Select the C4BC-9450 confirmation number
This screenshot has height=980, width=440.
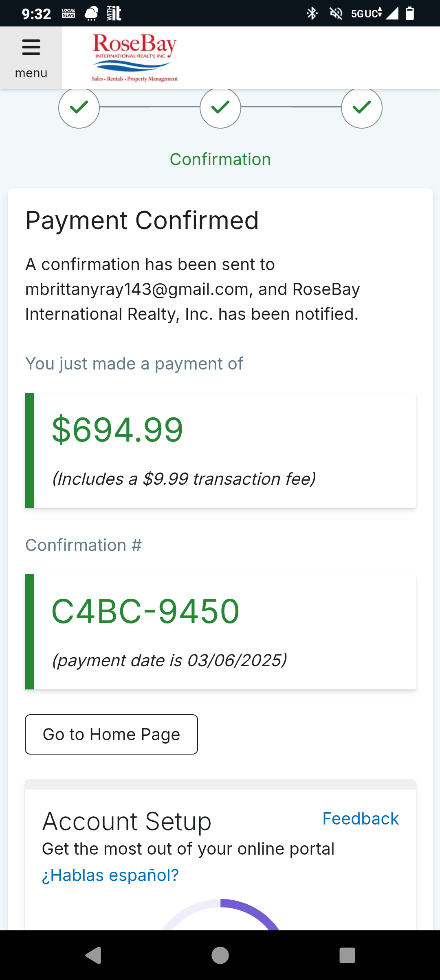[145, 611]
